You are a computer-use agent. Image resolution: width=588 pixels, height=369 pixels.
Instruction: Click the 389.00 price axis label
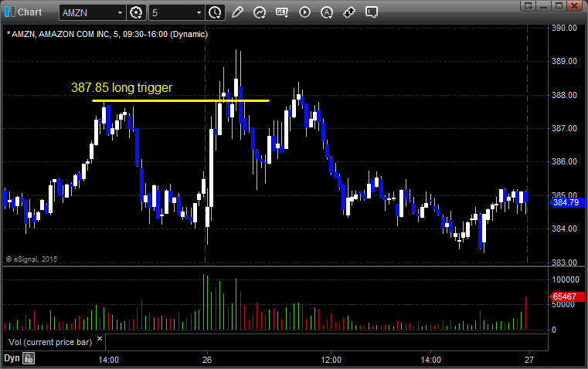click(x=564, y=61)
